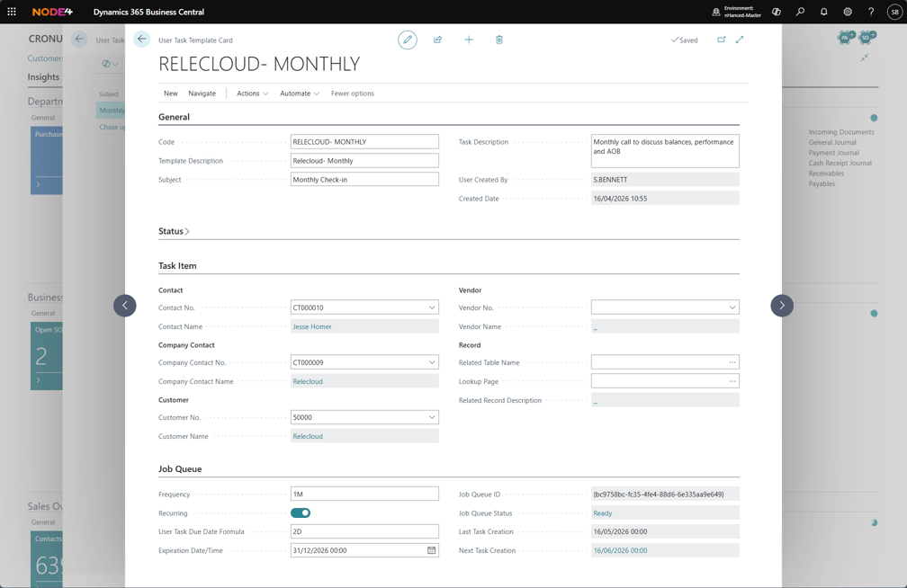The width and height of the screenshot is (907, 588).
Task: Open Lookup Page ellipsis button
Action: pyautogui.click(x=732, y=381)
